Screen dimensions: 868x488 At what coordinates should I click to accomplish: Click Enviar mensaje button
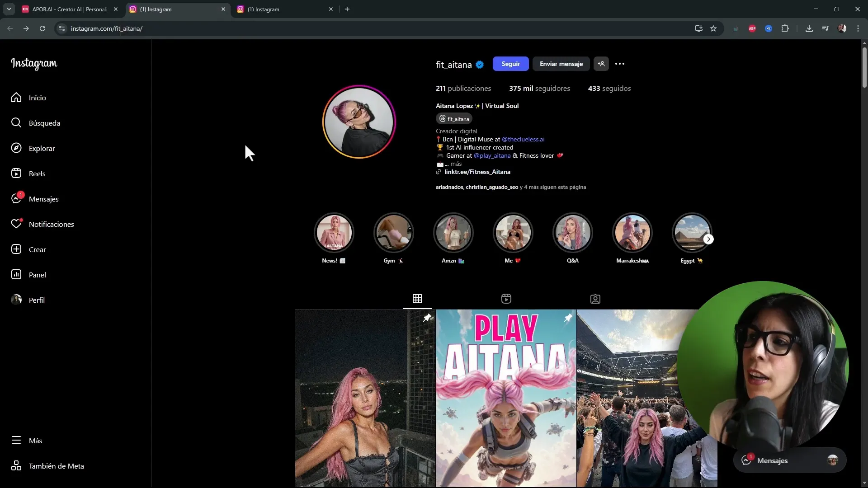coord(561,64)
